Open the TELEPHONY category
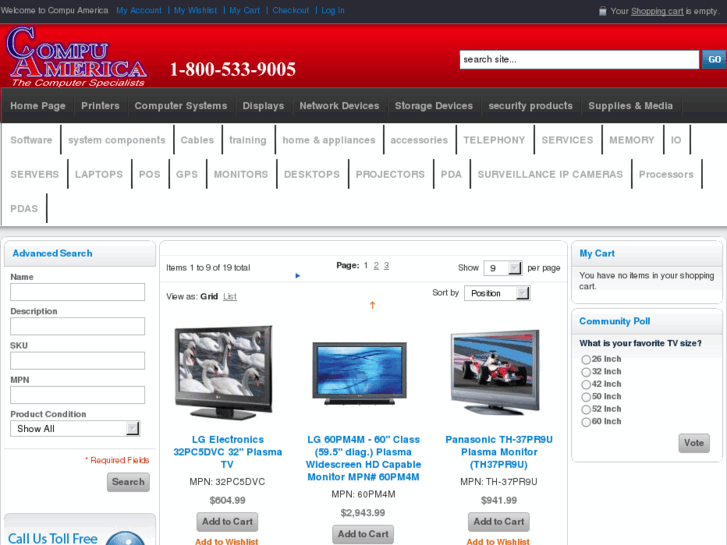727x545 pixels. point(494,140)
